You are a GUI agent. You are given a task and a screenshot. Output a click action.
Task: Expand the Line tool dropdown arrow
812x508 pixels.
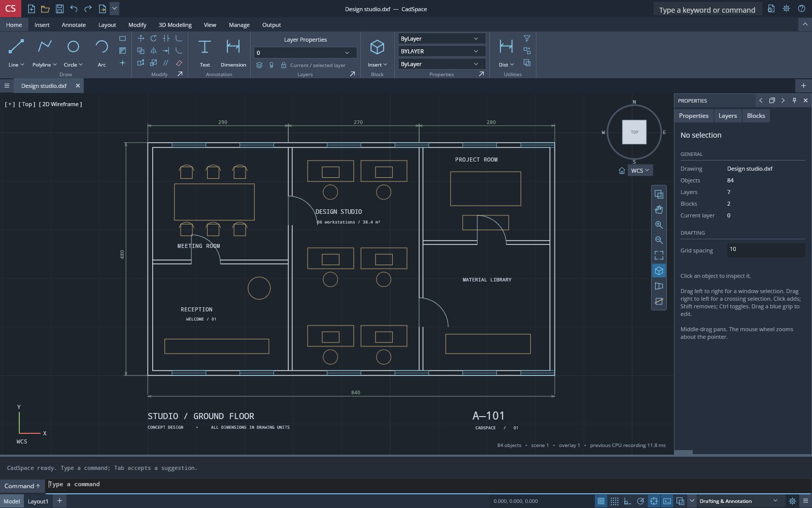22,65
